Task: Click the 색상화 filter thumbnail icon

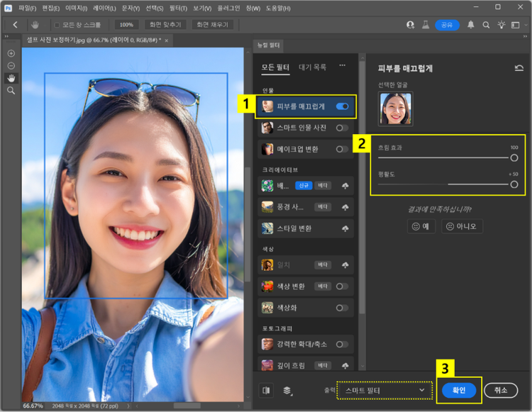Action: tap(267, 308)
